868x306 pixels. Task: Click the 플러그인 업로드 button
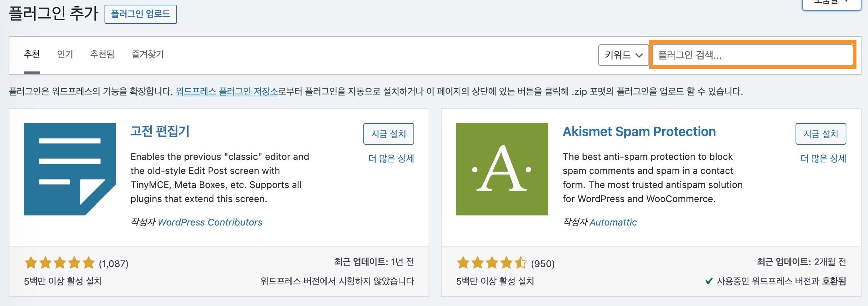click(140, 14)
